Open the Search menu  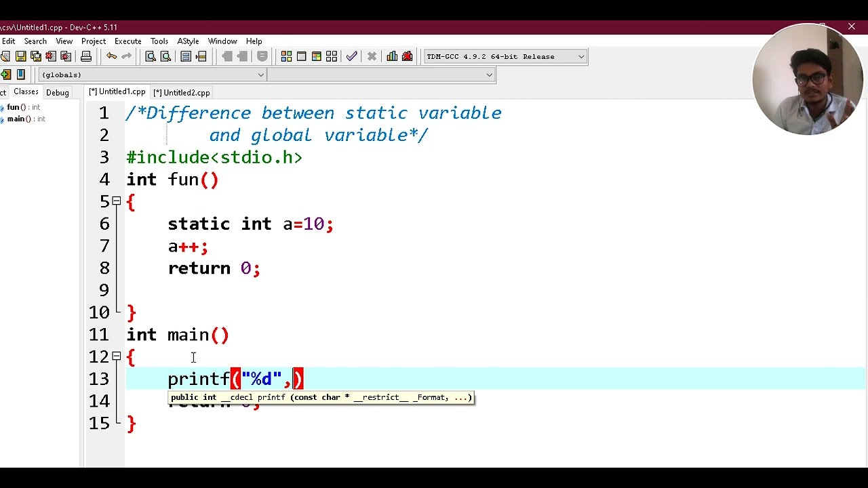pyautogui.click(x=35, y=41)
